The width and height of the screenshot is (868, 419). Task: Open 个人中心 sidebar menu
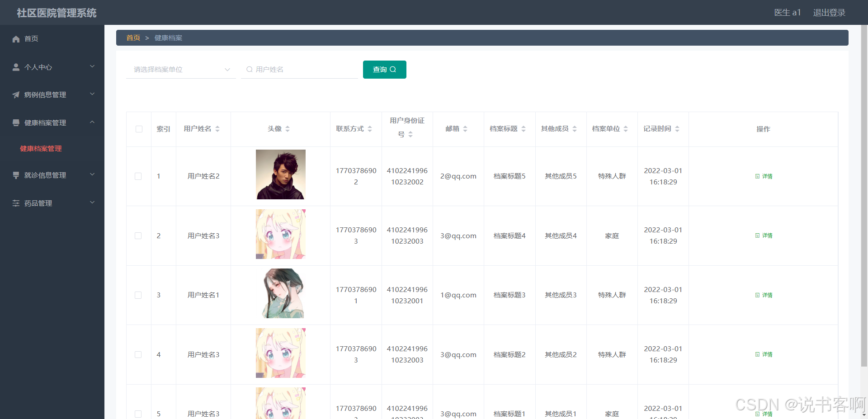point(52,67)
